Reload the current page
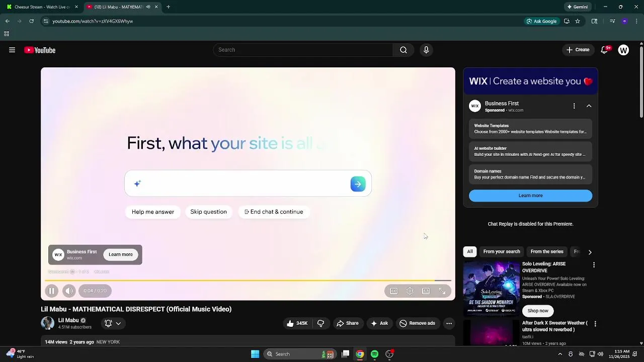 [31, 21]
